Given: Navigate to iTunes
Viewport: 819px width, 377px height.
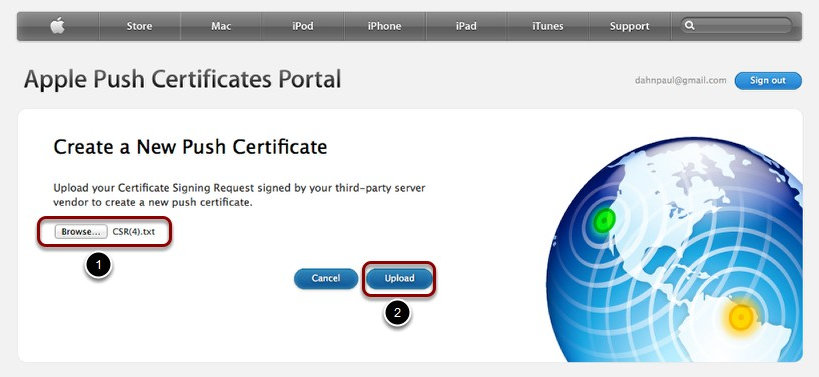Looking at the screenshot, I should click(x=547, y=26).
